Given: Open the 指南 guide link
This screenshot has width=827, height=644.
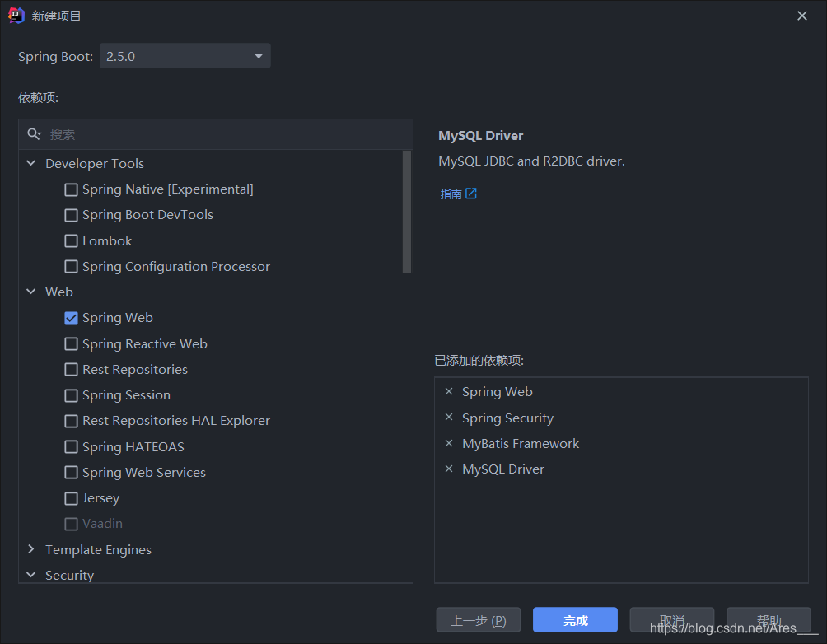Looking at the screenshot, I should (451, 194).
